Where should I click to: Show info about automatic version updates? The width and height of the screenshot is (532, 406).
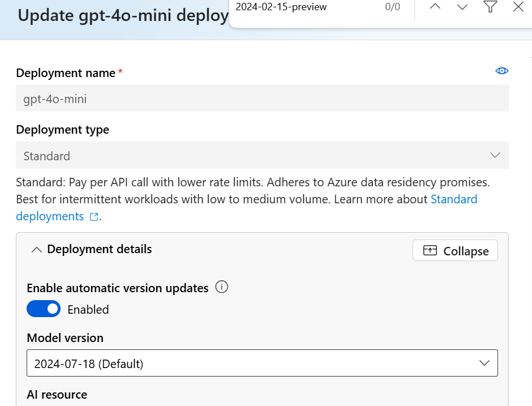coord(222,288)
